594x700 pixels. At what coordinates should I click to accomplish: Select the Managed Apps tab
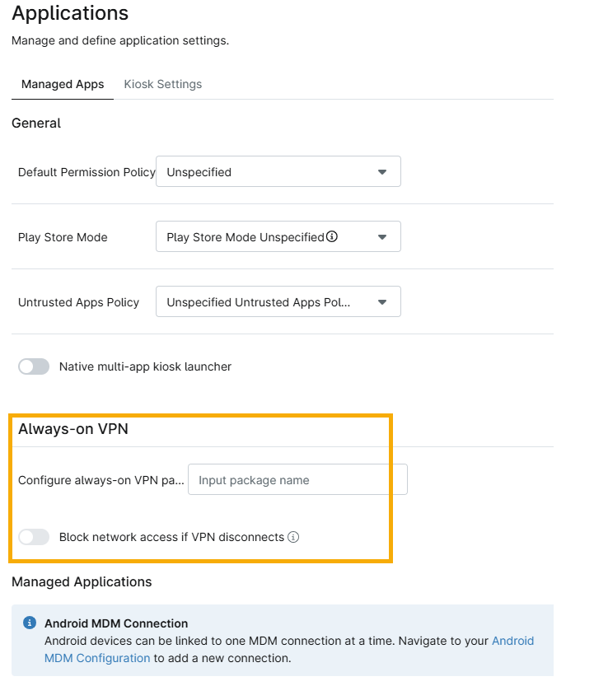[x=63, y=84]
